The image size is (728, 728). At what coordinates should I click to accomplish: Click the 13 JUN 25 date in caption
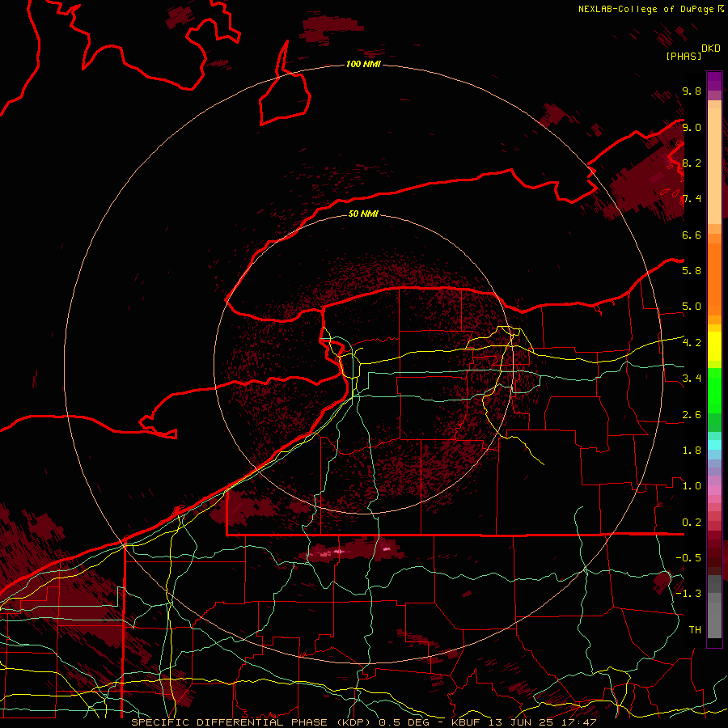coord(521,722)
